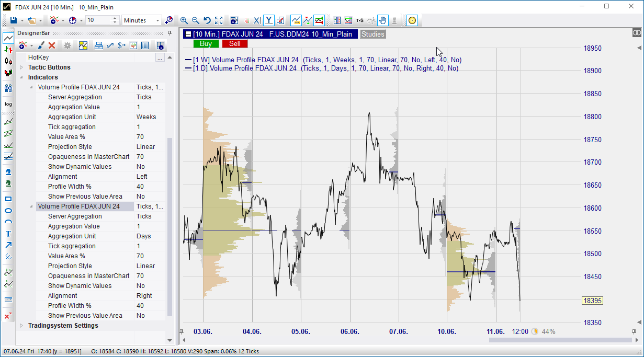Open the Studies tab on chart
Viewport: 644px width, 357px height.
pyautogui.click(x=372, y=34)
